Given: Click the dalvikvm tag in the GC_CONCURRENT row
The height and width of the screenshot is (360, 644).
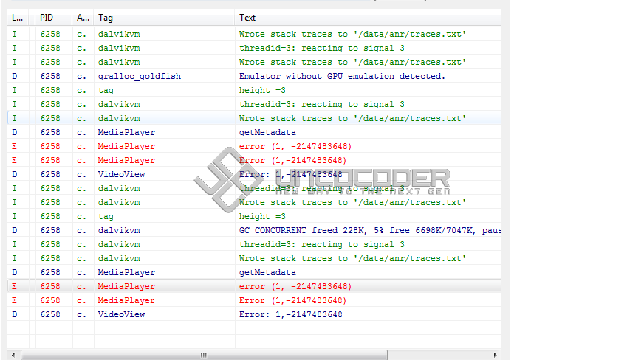Looking at the screenshot, I should [119, 230].
